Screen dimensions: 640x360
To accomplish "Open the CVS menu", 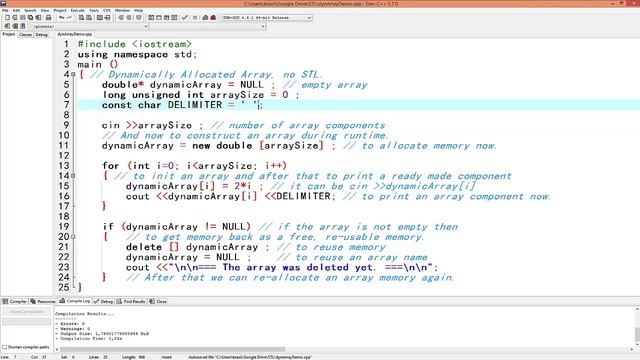I will (x=107, y=10).
